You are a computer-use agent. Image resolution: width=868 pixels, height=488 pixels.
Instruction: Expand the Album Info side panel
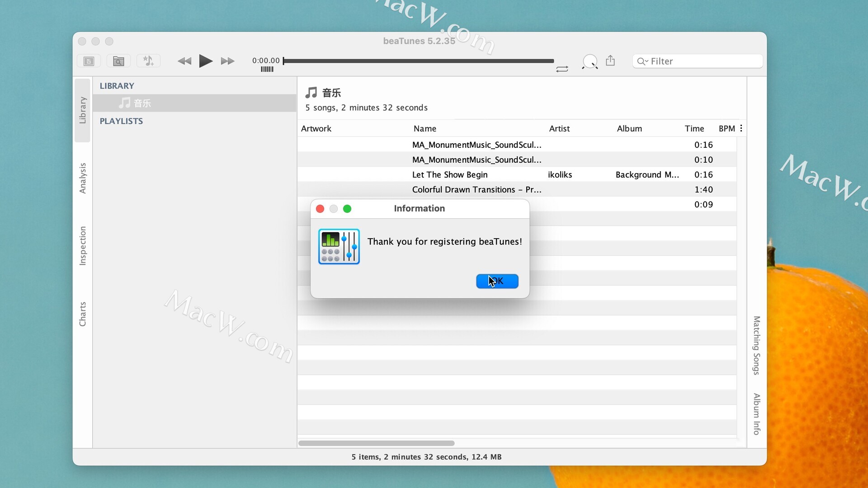[x=756, y=413]
